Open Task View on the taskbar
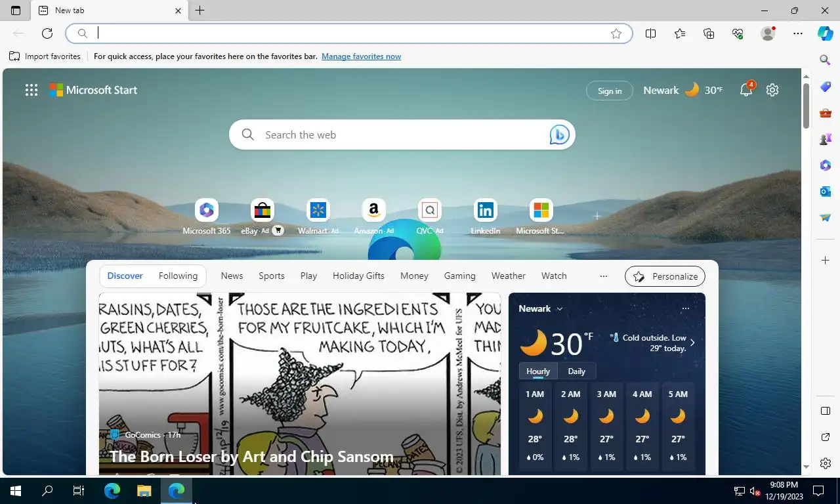Image resolution: width=840 pixels, height=504 pixels. click(x=79, y=490)
